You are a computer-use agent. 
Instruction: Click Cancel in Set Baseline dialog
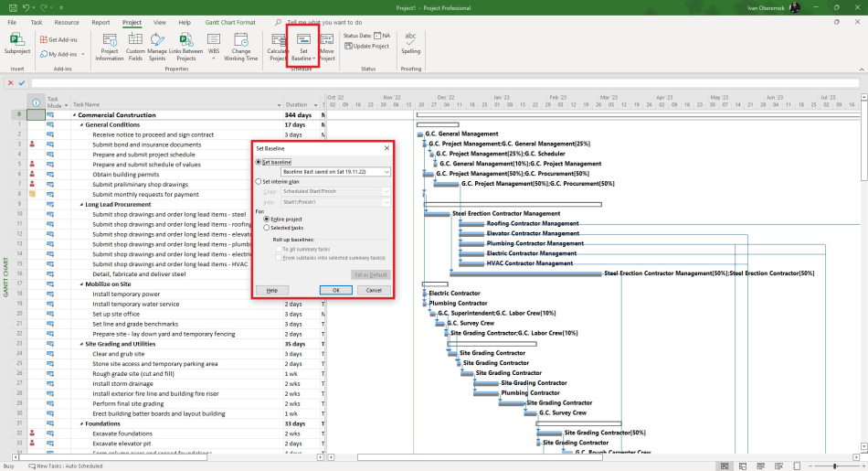(374, 290)
